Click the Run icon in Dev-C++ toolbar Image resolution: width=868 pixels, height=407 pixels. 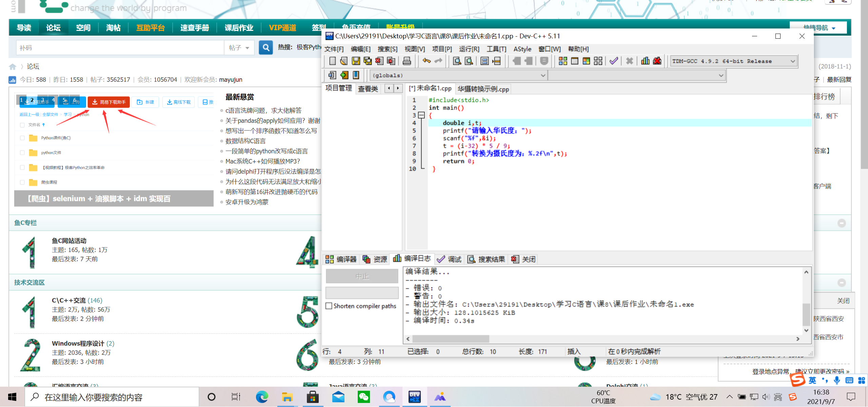pyautogui.click(x=575, y=61)
